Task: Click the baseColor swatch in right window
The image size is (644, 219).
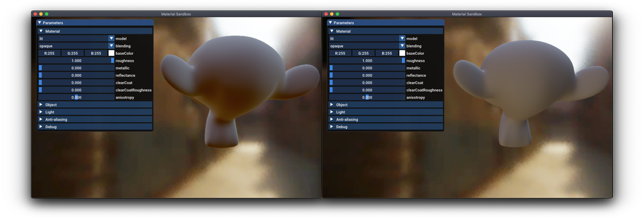Action: coord(402,53)
